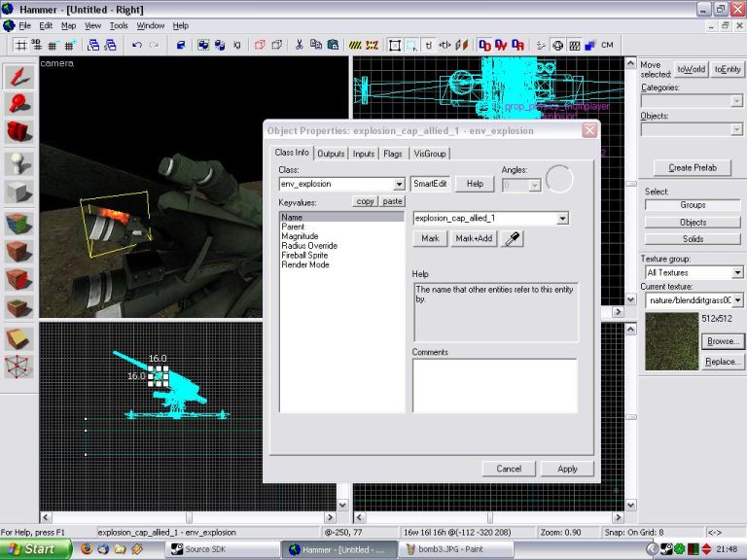Click the SmartEdit button

pos(430,184)
